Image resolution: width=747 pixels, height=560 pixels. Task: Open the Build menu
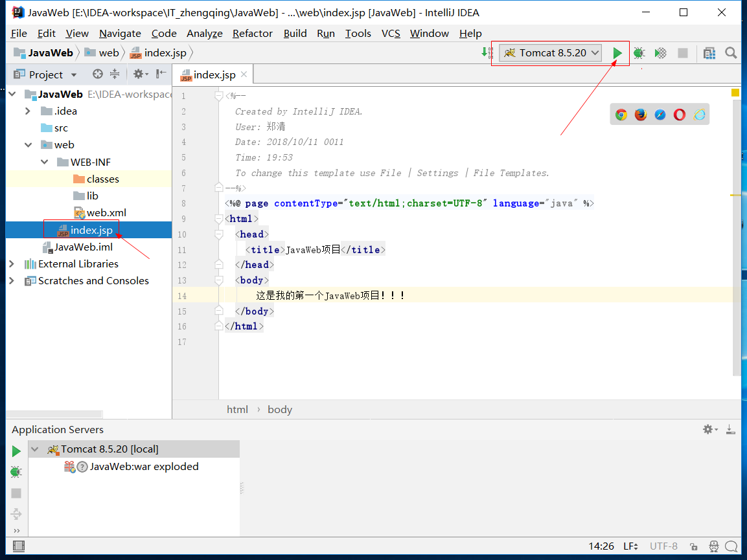(x=295, y=33)
